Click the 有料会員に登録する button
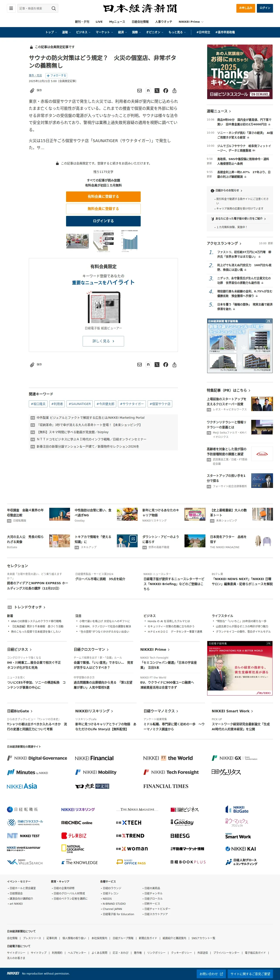This screenshot has width=280, height=980. coord(103,196)
